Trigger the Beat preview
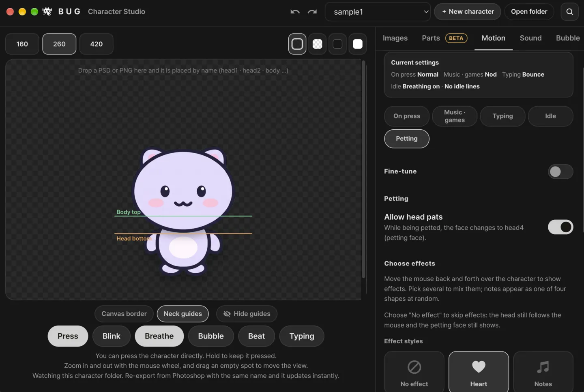The width and height of the screenshot is (584, 392). [x=256, y=336]
